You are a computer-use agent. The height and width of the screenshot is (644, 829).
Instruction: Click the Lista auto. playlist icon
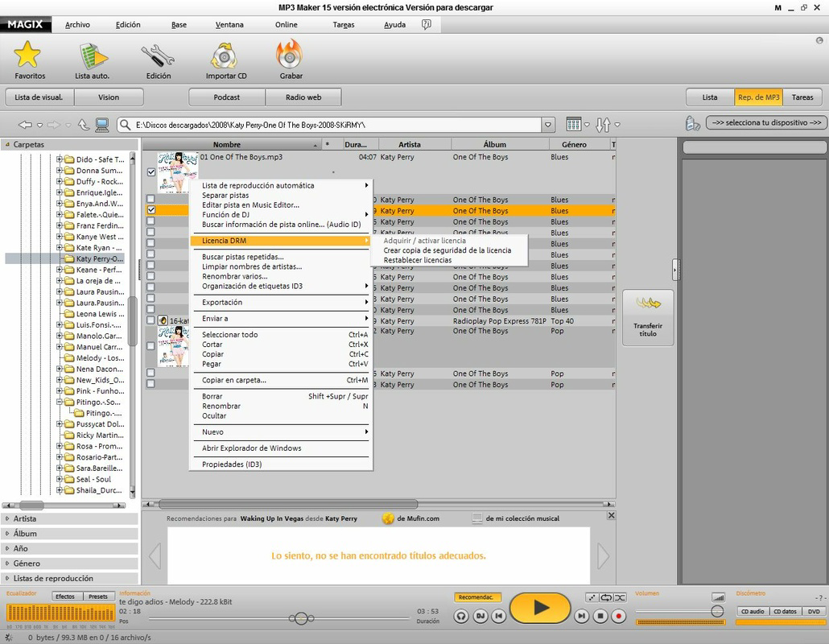[x=93, y=56]
